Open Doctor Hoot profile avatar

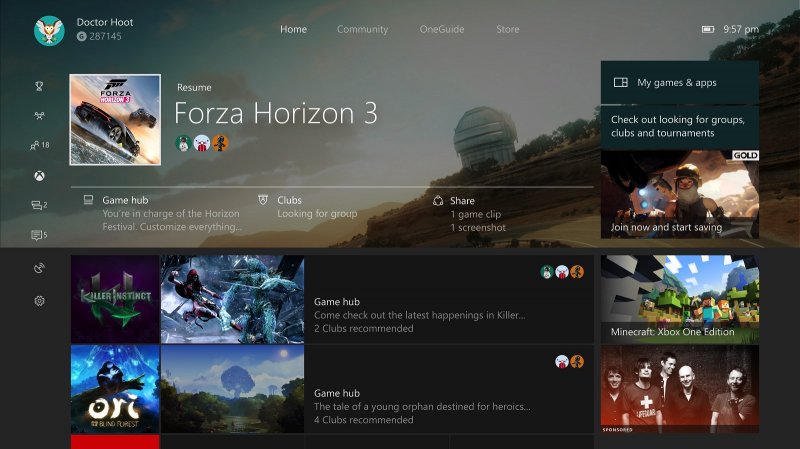tap(49, 30)
